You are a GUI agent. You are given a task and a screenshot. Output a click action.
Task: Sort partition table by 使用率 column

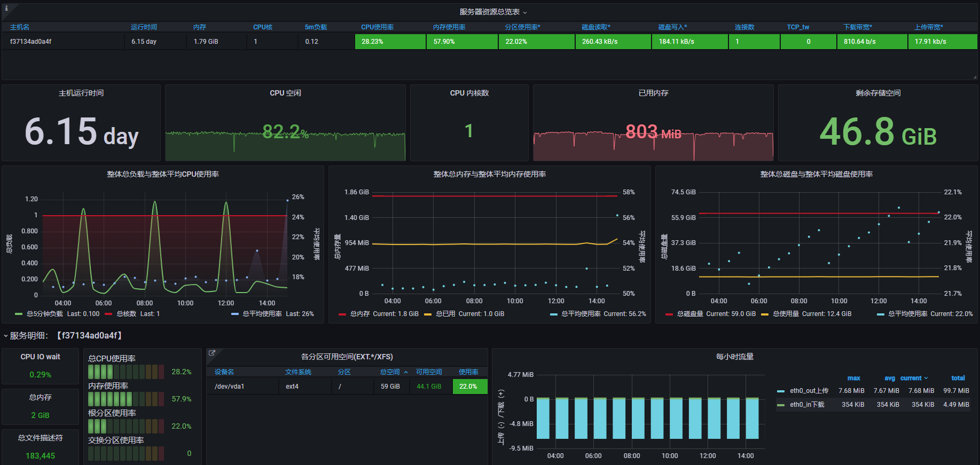pos(468,372)
